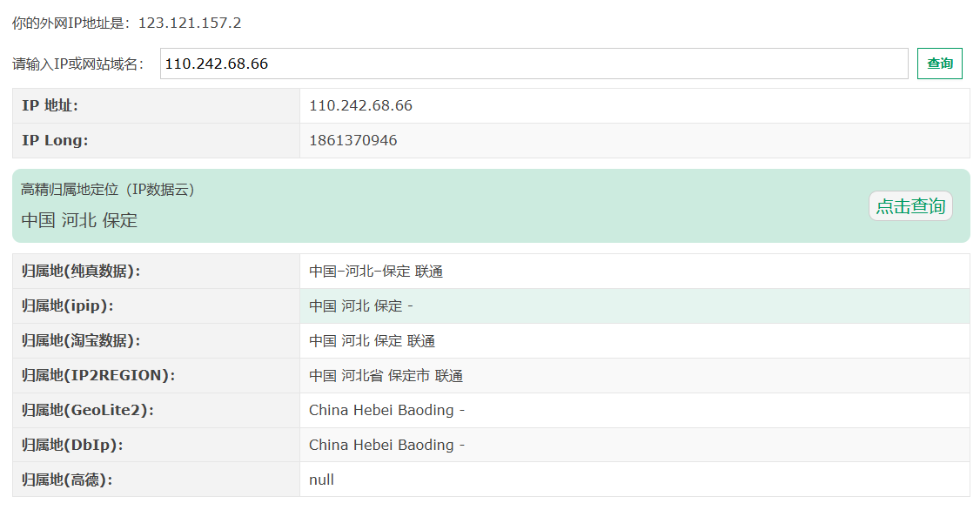980x510 pixels.
Task: Click the 归属地(ipip) label
Action: point(68,306)
